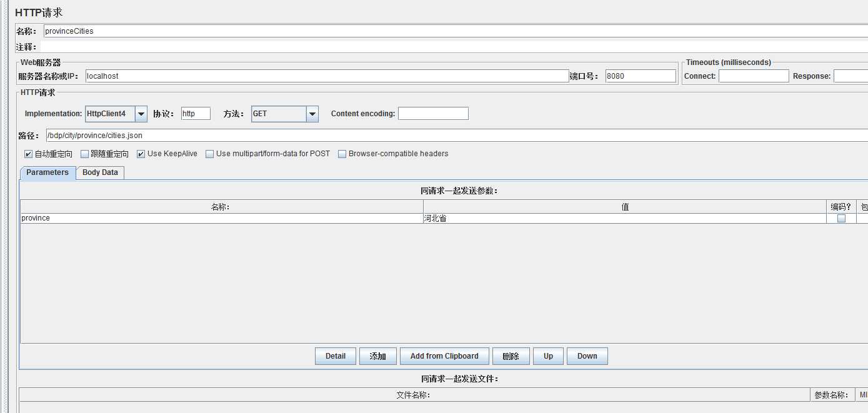Open the method dropdown showing GET

coord(285,114)
